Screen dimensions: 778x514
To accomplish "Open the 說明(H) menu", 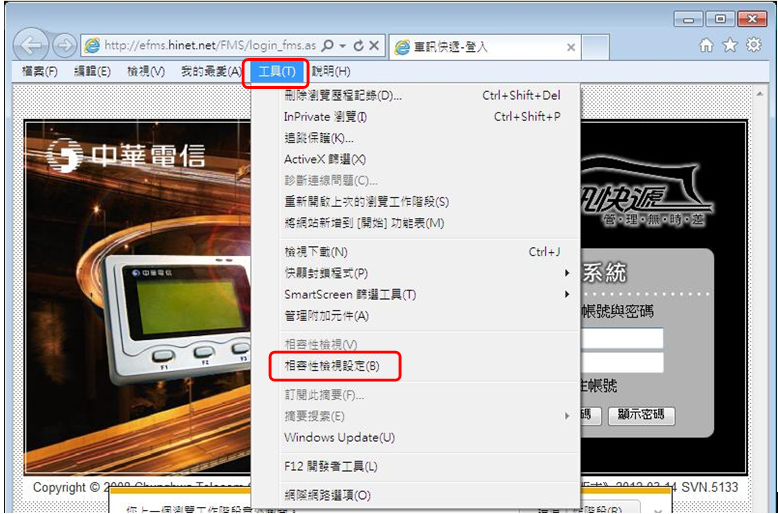I will coord(330,72).
